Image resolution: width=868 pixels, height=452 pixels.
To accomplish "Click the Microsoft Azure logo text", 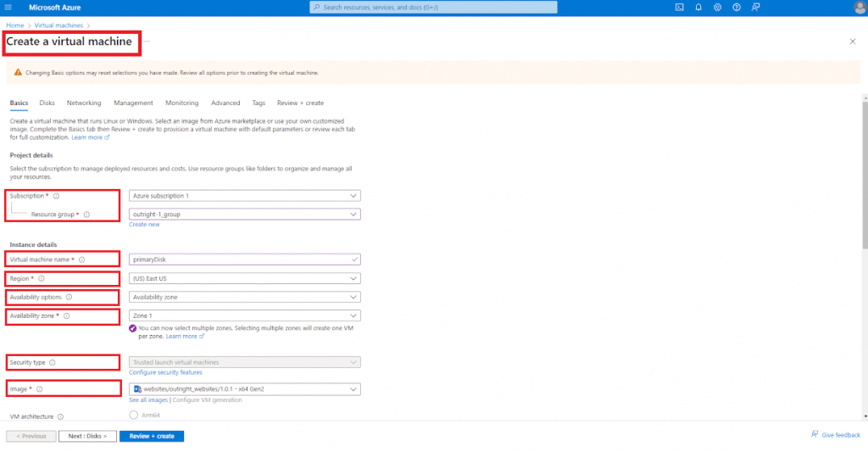I will pos(55,7).
